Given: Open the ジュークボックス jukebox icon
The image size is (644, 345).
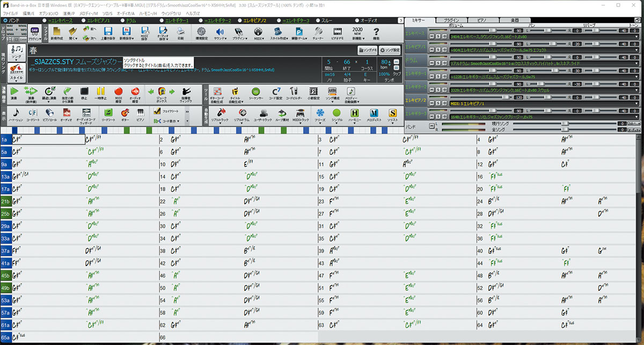Looking at the screenshot, I should [162, 94].
